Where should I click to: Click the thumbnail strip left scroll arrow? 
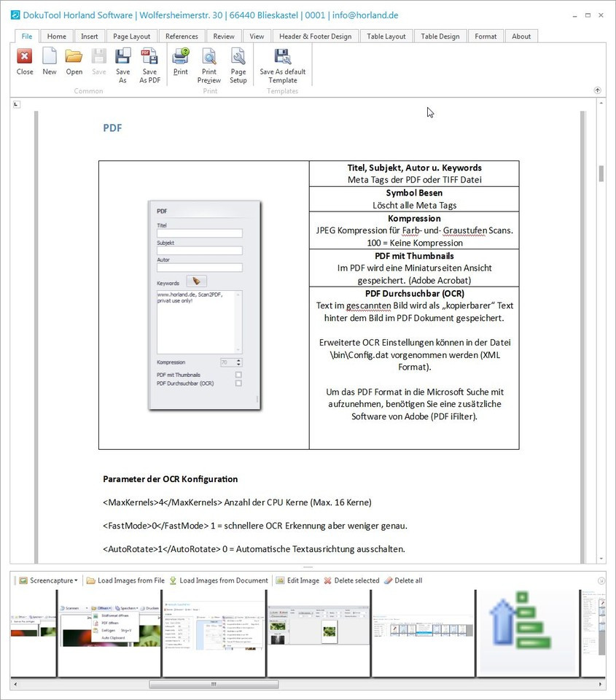coord(15,684)
